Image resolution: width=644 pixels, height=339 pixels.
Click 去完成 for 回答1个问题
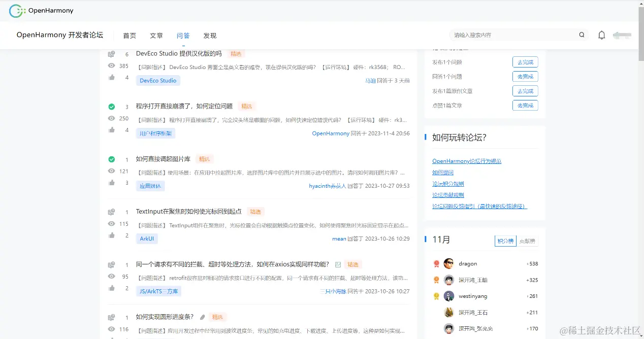[525, 77]
